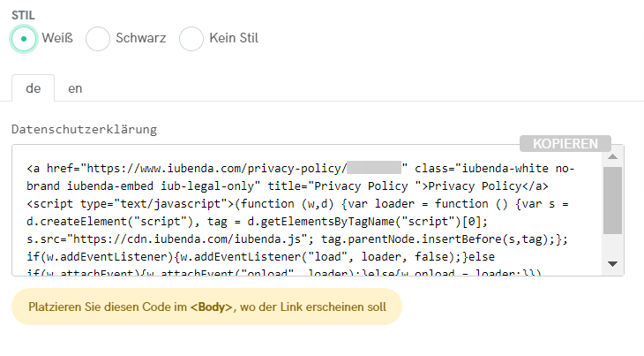Screen dimensions: 644x356
Task: Click the Schwarz label text
Action: pyautogui.click(x=140, y=39)
